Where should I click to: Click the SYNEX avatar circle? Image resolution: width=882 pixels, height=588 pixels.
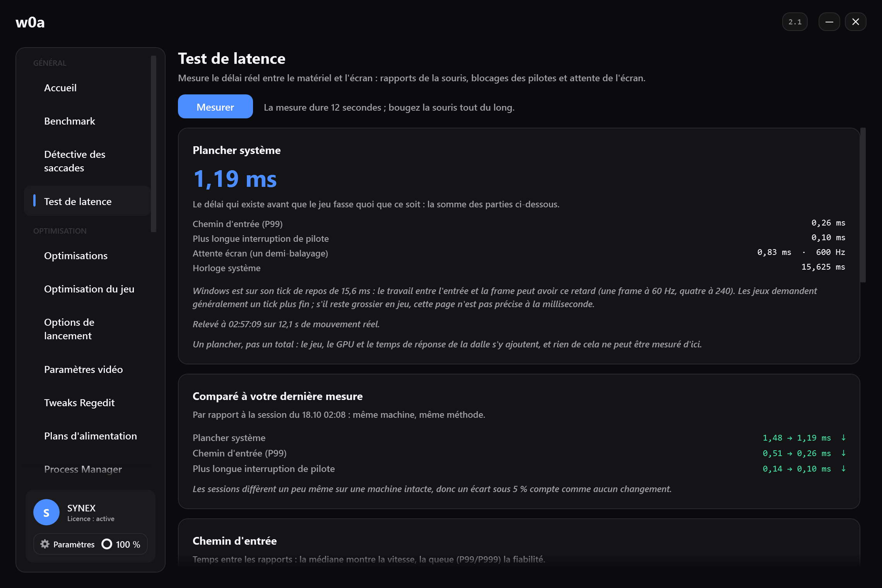(46, 512)
